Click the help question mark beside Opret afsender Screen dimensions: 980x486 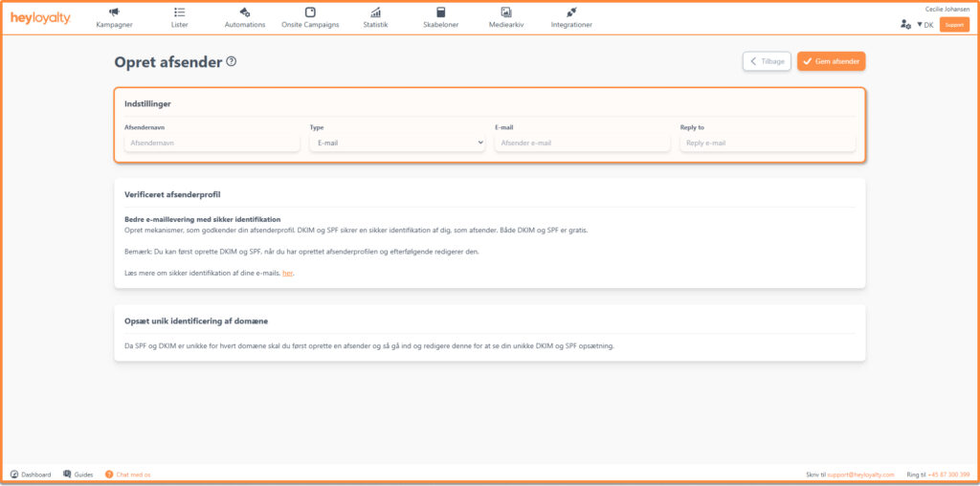[231, 62]
